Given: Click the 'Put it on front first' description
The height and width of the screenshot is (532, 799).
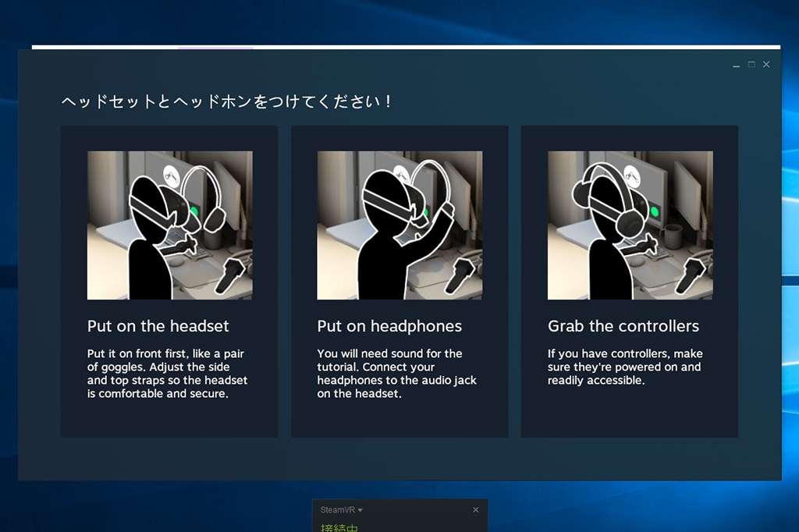Looking at the screenshot, I should [x=167, y=374].
